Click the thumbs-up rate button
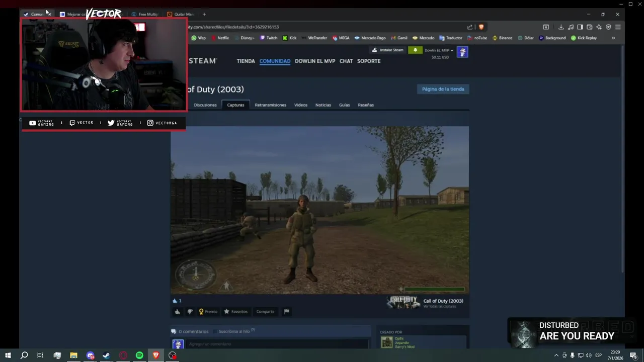Image resolution: width=644 pixels, height=362 pixels. pos(177,312)
